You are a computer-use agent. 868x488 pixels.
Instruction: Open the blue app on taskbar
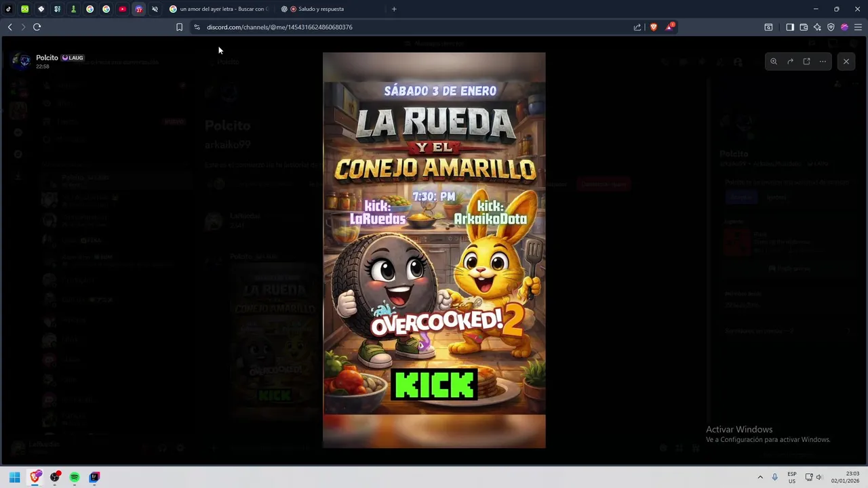pos(94,477)
